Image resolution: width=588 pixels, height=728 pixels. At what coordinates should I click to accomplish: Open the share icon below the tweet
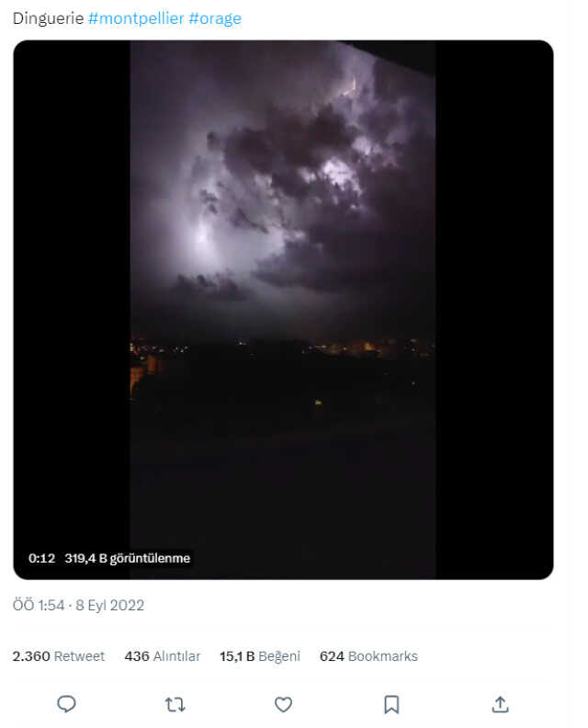[500, 704]
